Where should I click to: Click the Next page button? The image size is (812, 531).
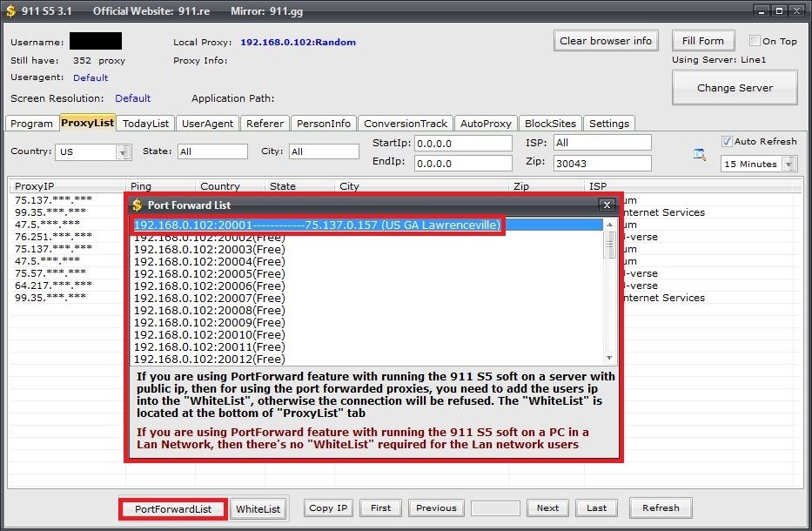[x=547, y=507]
